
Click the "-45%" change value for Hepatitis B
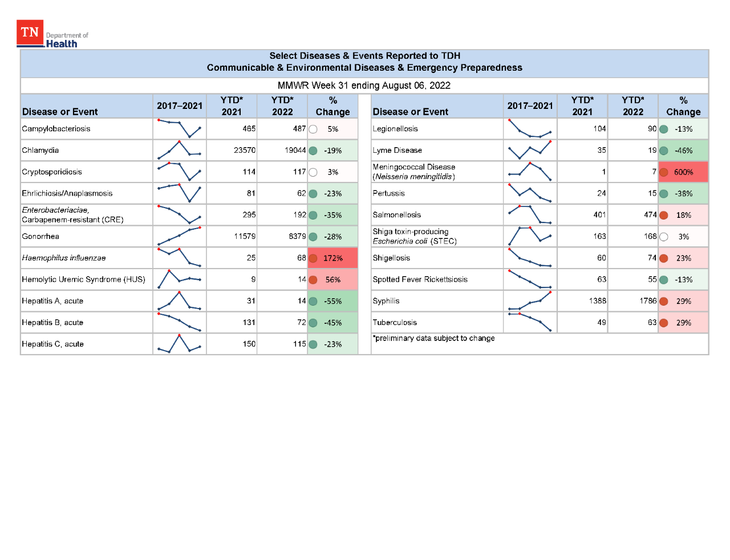point(333,323)
